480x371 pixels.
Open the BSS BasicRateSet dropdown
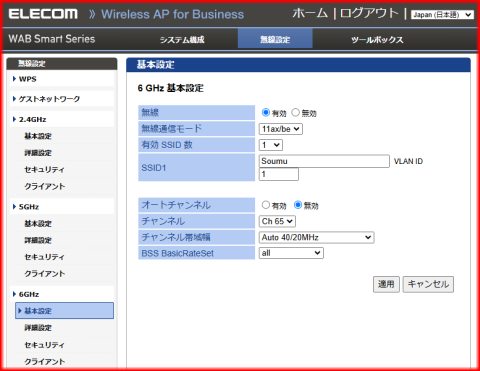(x=291, y=253)
